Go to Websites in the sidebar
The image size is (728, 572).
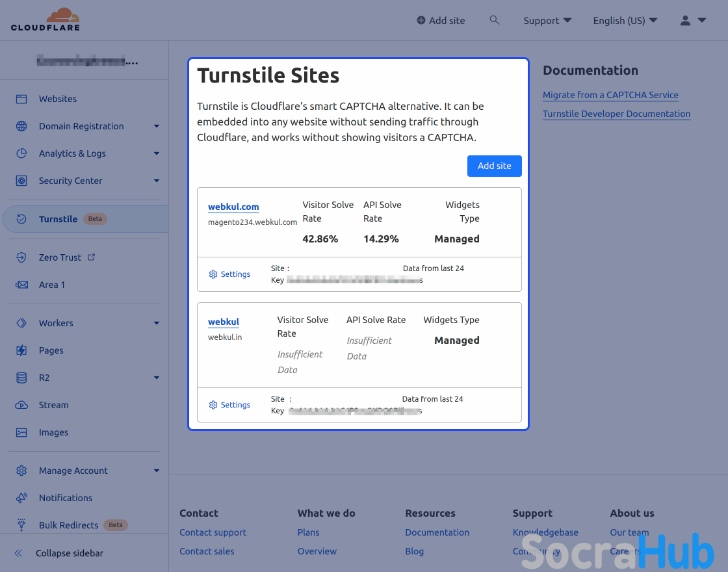click(57, 99)
